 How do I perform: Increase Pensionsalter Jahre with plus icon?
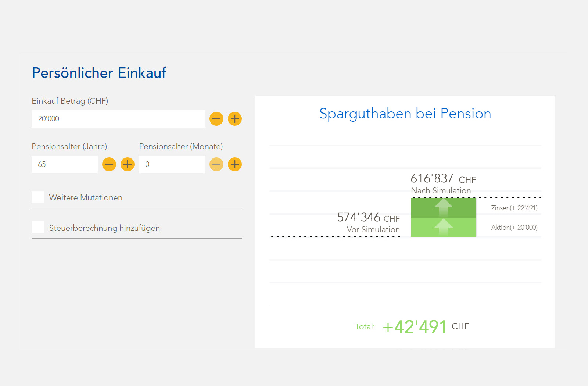128,164
